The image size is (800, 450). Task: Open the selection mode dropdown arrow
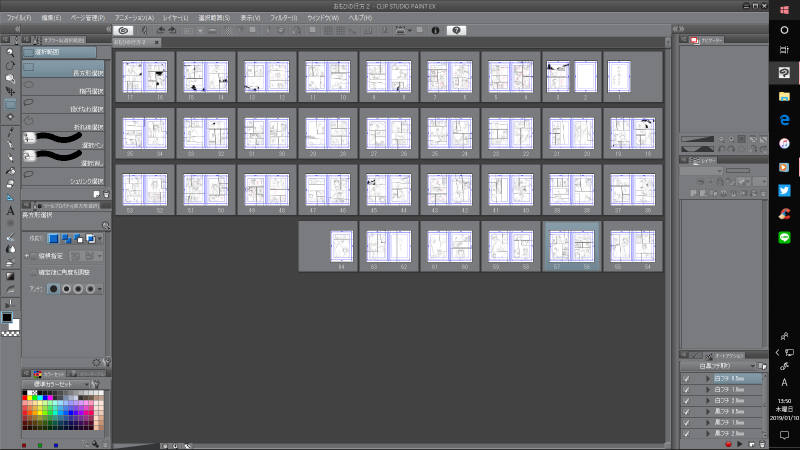100,238
